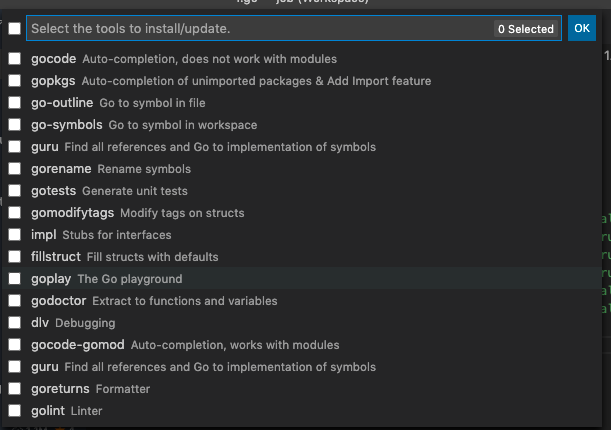Check the gocode auto-completion checkbox
The image size is (611, 430).
14,59
